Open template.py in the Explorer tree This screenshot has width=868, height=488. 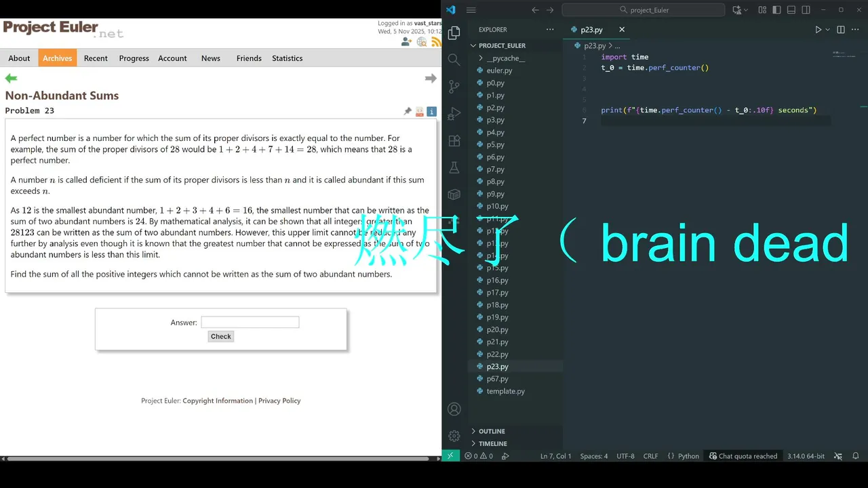[505, 391]
